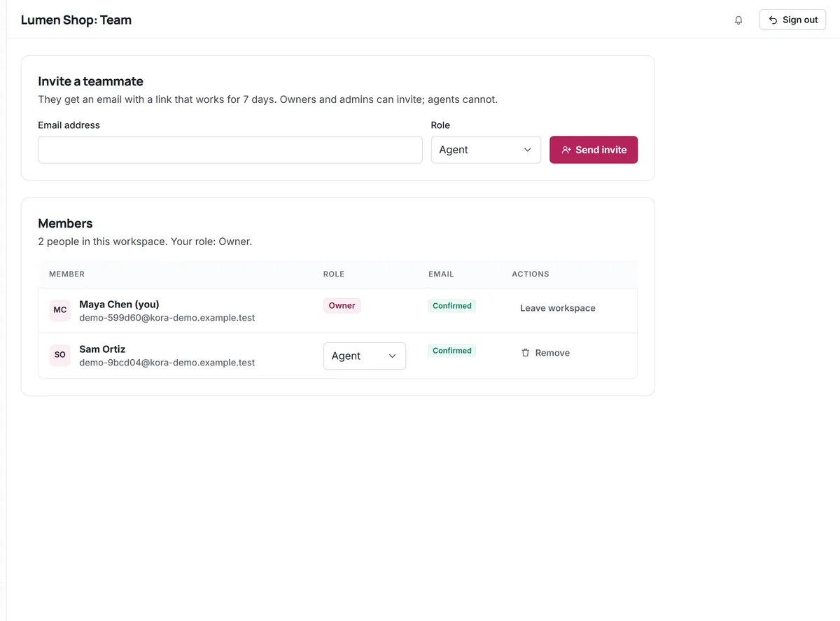Screen dimensions: 840x621
Task: Click Confirmed badge in Maya Chen's row
Action: click(452, 305)
